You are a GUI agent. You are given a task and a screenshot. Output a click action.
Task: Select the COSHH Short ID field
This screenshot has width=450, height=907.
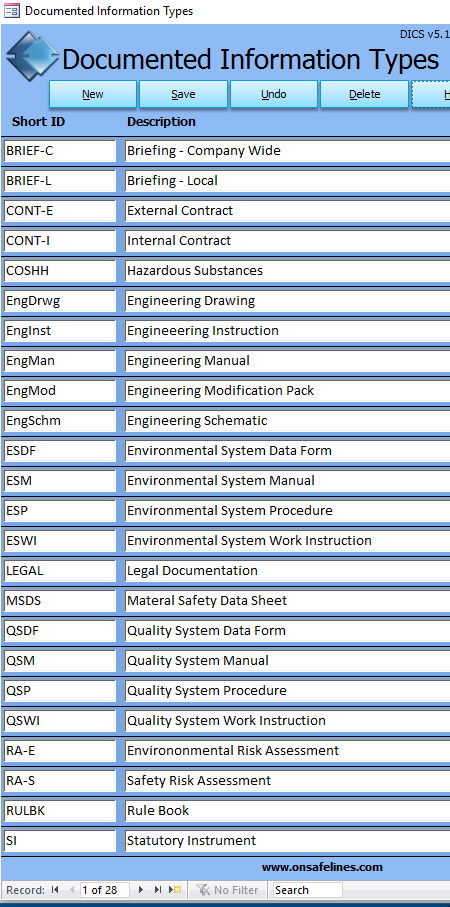[60, 271]
